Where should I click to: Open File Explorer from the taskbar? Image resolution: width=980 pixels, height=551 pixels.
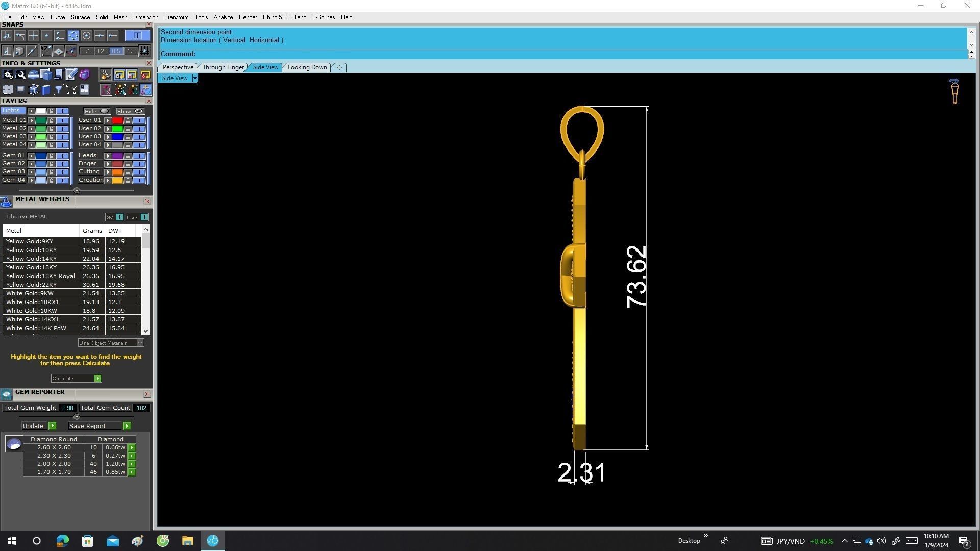point(187,541)
